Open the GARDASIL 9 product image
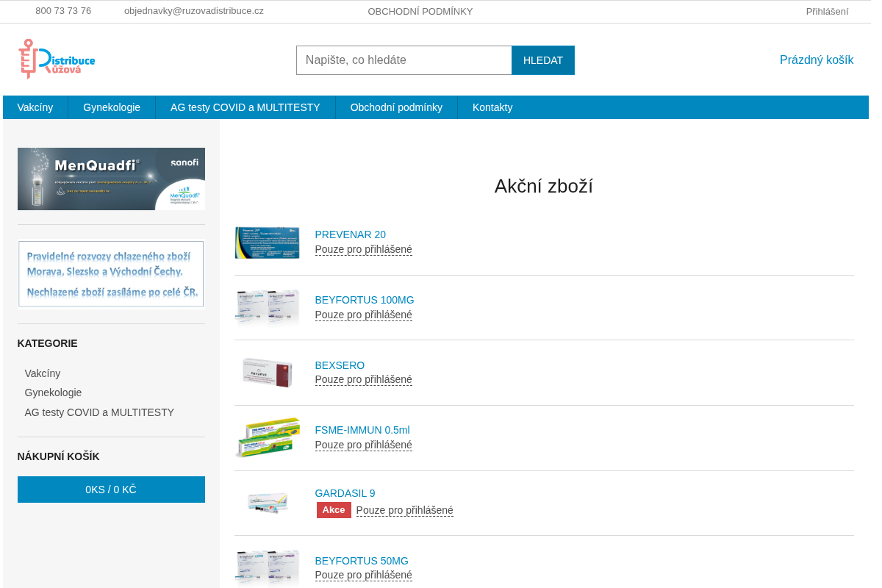 267,503
